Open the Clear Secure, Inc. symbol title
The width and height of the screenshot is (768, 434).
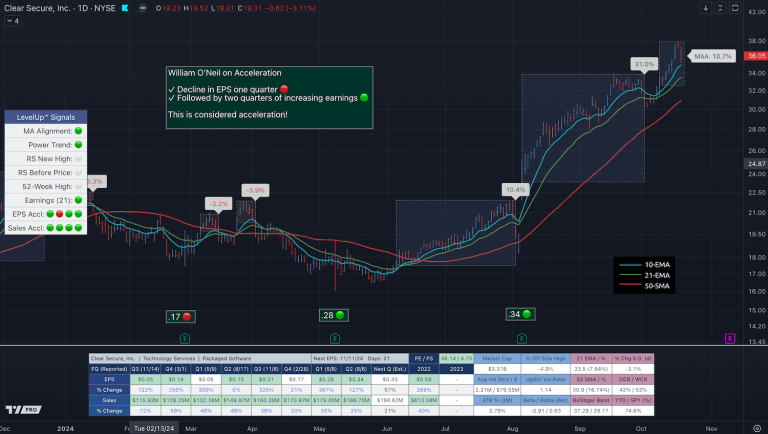[40, 6]
